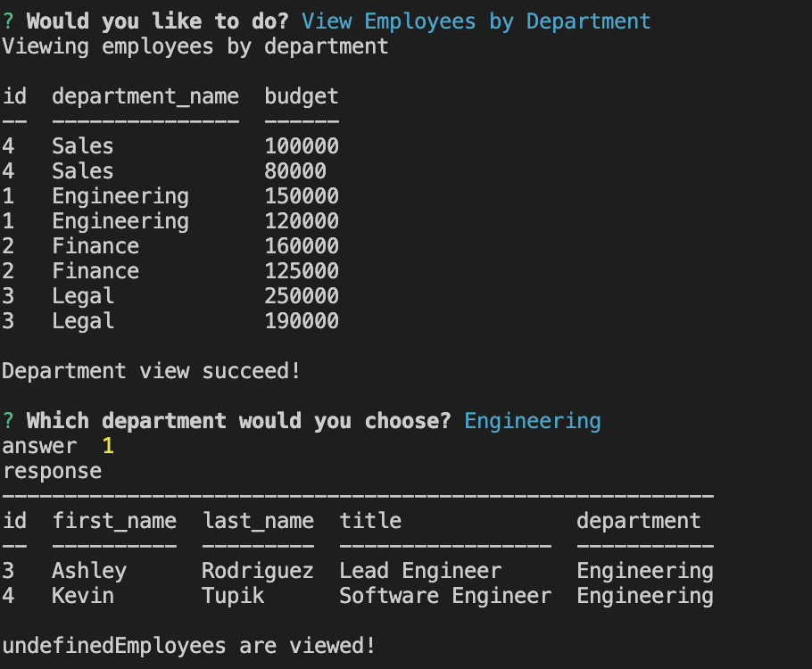
Task: Select the title 'Software Engineer'
Action: click(x=445, y=597)
